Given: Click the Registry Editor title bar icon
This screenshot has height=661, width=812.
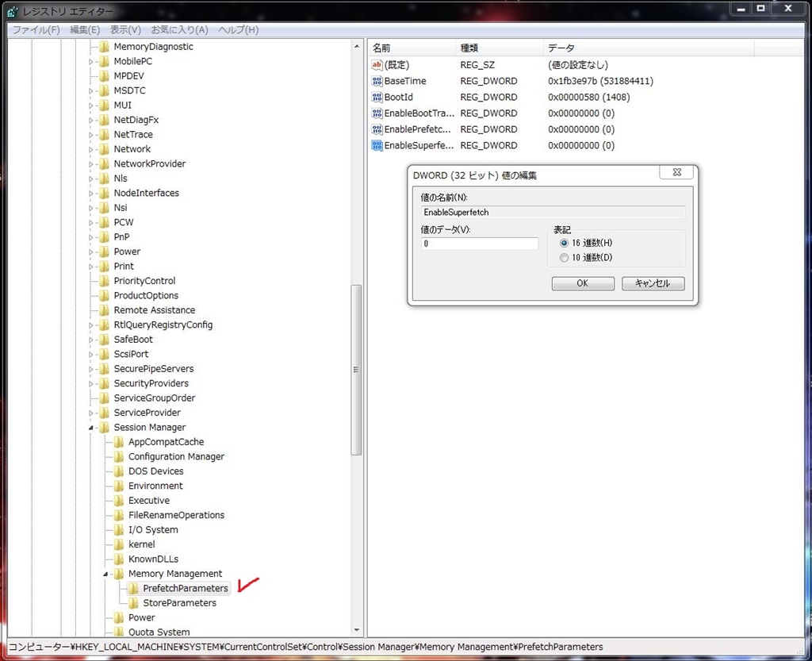Looking at the screenshot, I should (x=13, y=11).
